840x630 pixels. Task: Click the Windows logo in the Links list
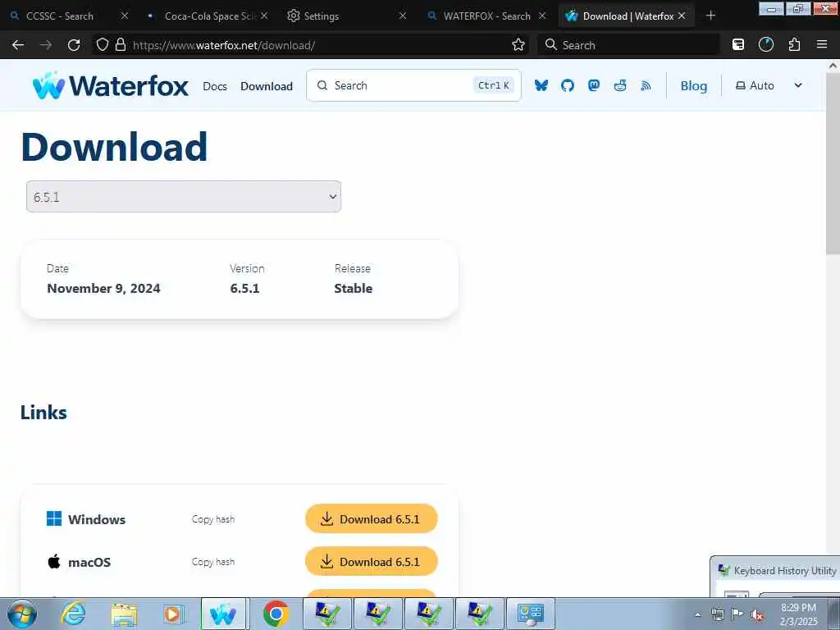tap(54, 518)
